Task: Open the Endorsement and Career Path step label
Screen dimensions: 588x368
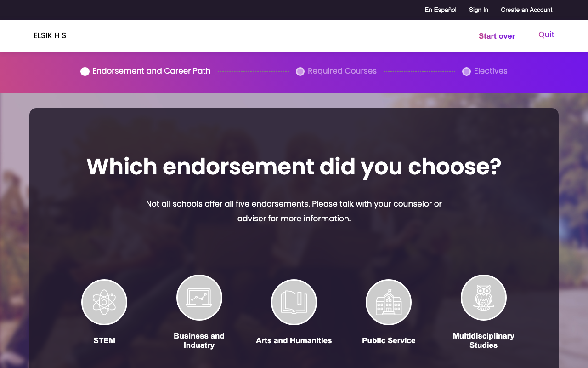Action: 151,71
